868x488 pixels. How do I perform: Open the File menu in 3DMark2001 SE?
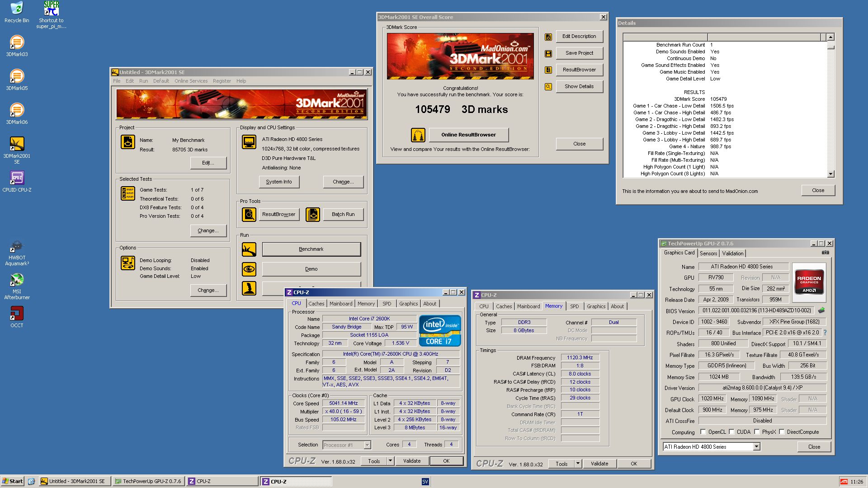117,81
